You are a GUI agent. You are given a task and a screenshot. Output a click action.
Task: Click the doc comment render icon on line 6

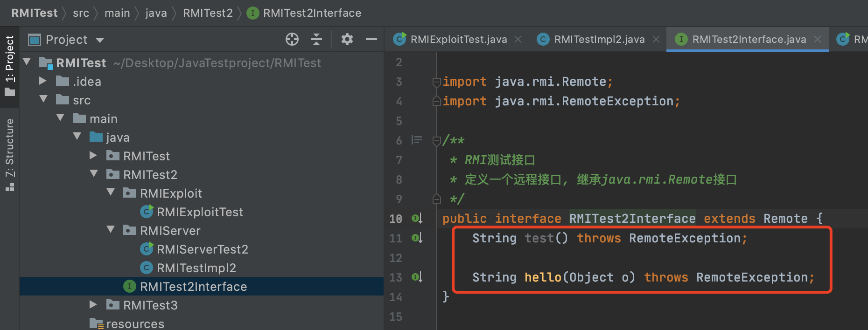[x=417, y=140]
